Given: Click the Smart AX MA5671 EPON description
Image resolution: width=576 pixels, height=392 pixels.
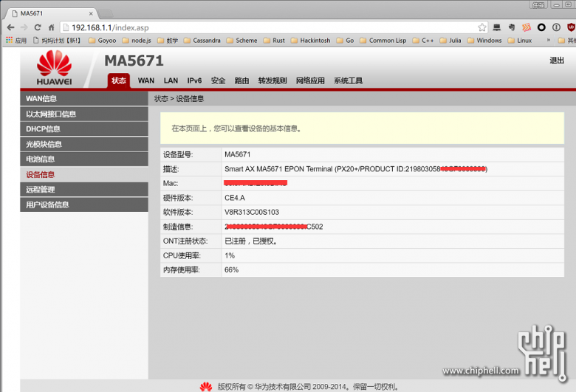Looking at the screenshot, I should pos(356,169).
